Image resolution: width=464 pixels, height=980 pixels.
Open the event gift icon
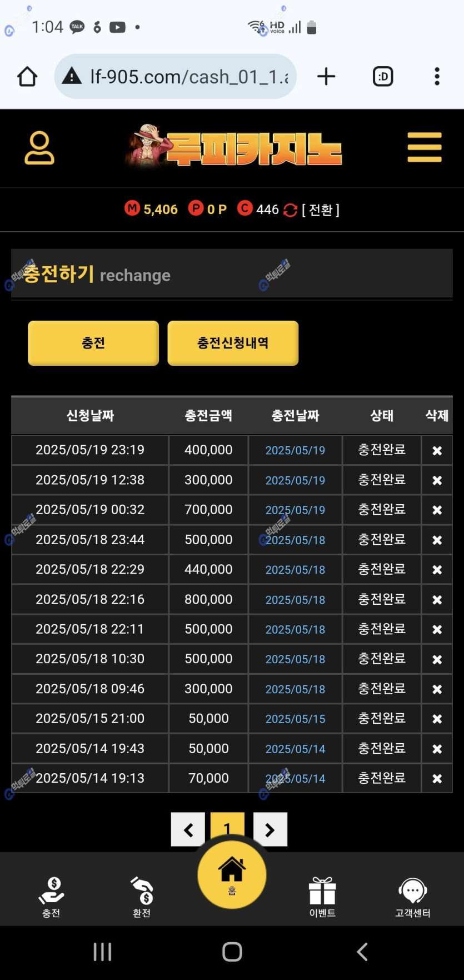click(322, 896)
